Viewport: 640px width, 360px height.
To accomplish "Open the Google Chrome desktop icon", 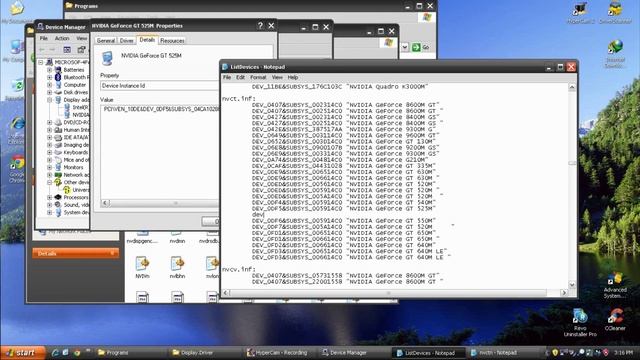I will click(x=17, y=163).
